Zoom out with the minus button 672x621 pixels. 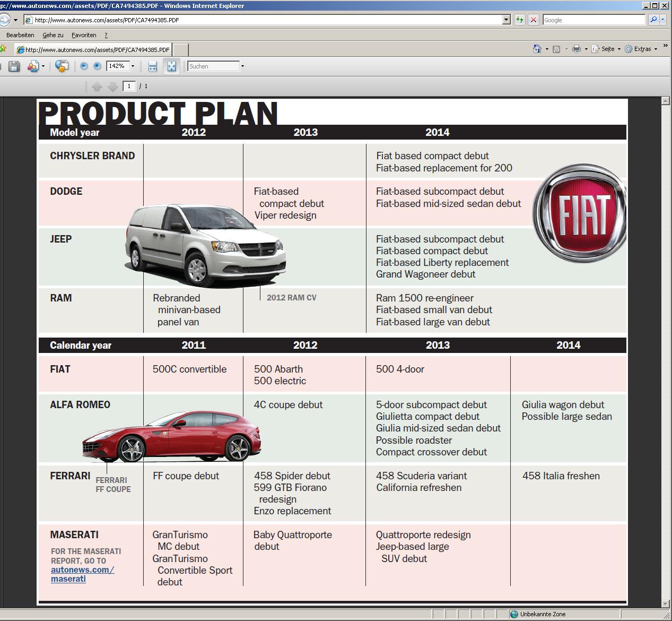tap(84, 66)
